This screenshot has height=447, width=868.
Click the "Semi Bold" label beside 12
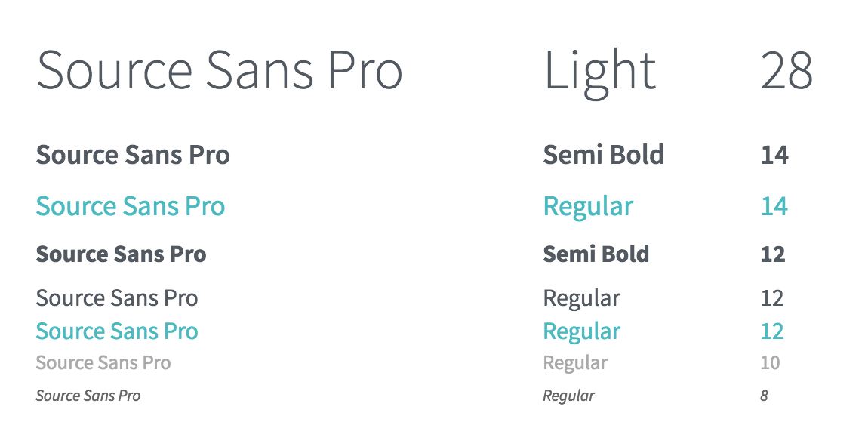(596, 254)
